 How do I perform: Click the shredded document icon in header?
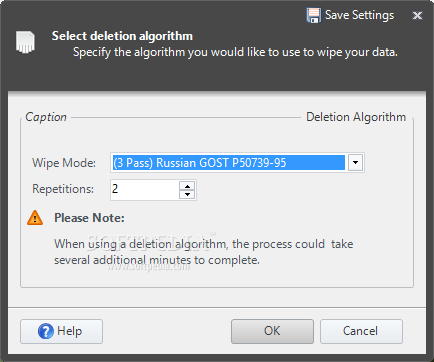[25, 42]
